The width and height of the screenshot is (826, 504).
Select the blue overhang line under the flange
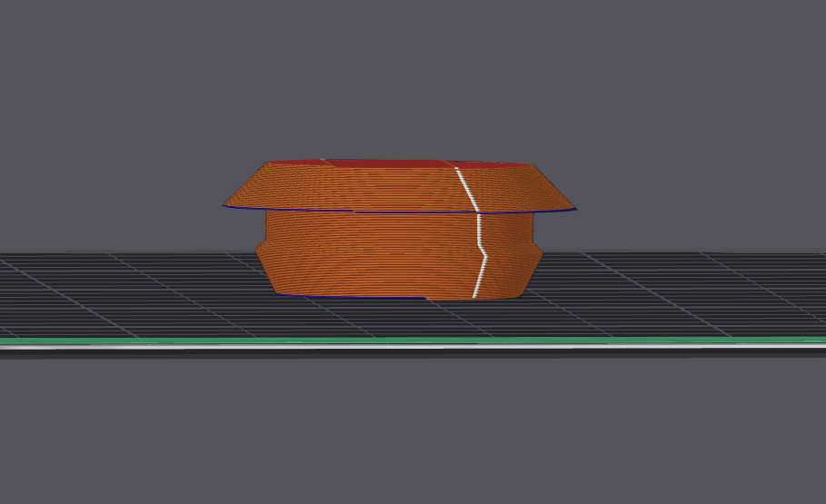tap(399, 211)
